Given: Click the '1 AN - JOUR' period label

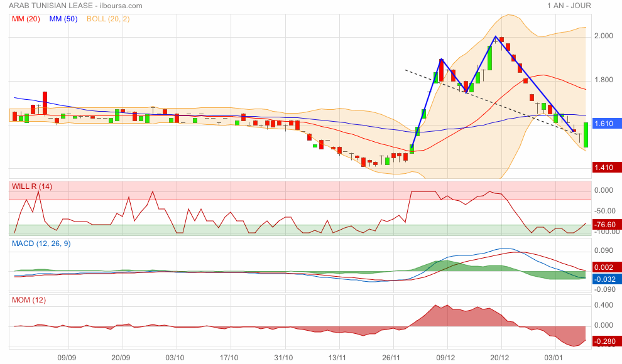Looking at the screenshot, I should click(569, 6).
